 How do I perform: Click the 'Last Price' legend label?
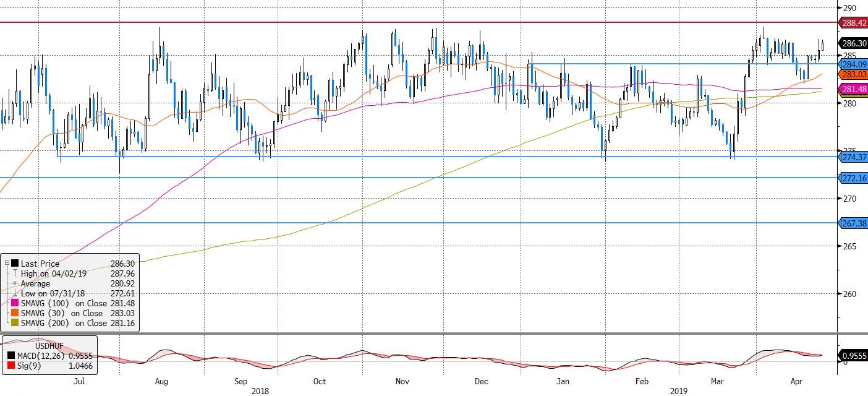(x=39, y=263)
